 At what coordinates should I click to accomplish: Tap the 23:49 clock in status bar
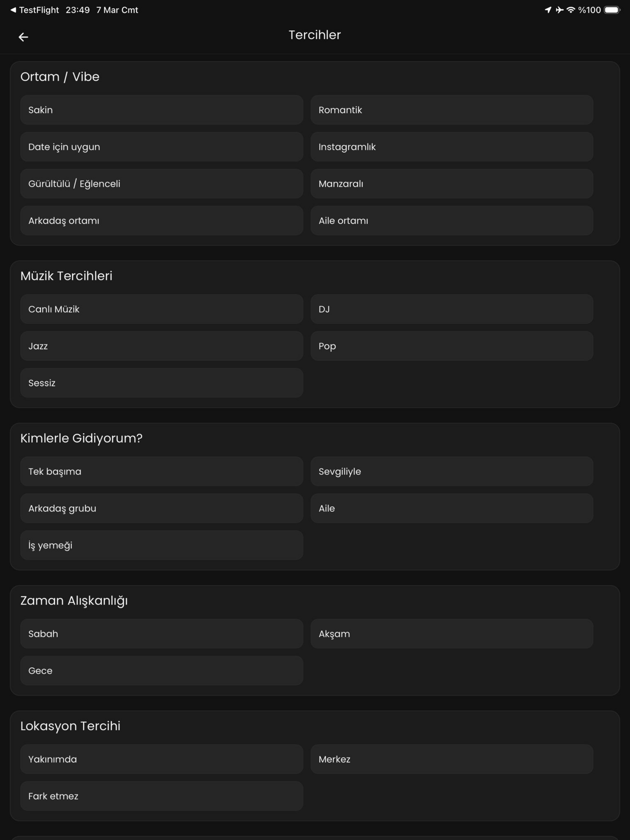78,10
